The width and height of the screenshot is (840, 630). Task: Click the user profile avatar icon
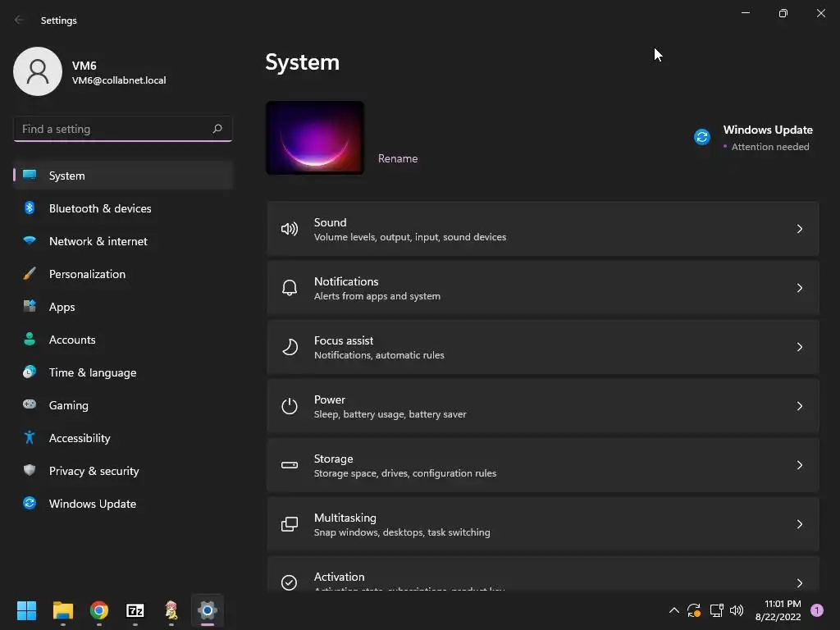tap(38, 71)
